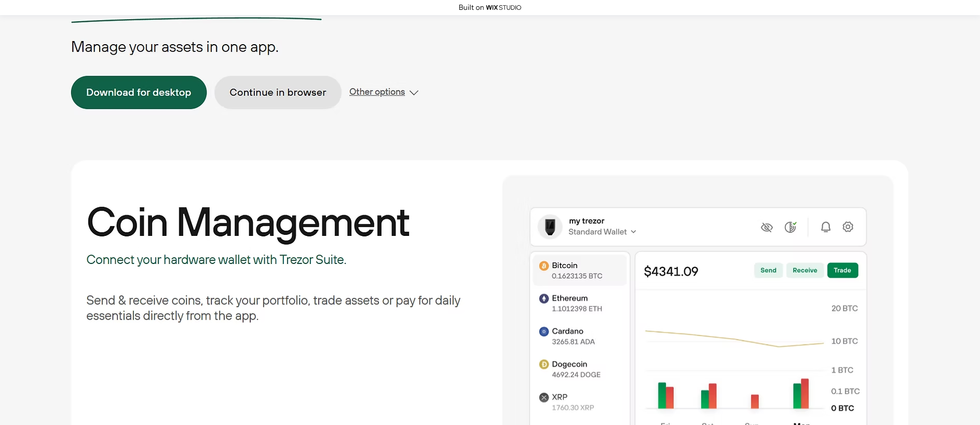Click the Ethereum coin icon

(x=544, y=299)
